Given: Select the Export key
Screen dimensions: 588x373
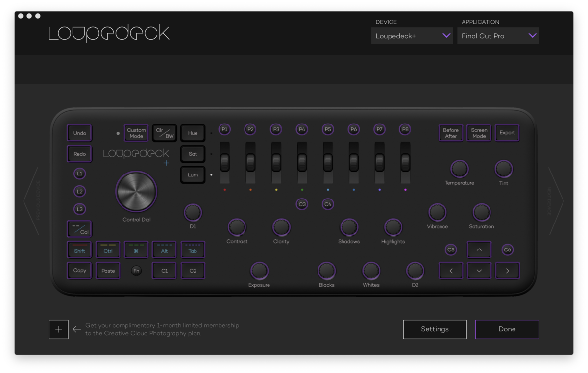Looking at the screenshot, I should [x=507, y=133].
